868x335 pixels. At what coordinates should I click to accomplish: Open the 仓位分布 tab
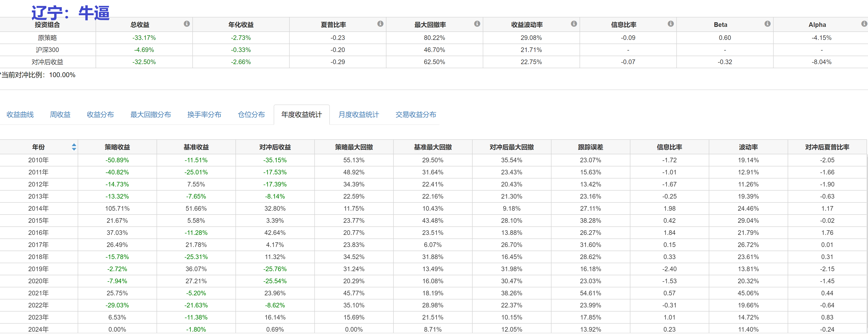tap(251, 115)
